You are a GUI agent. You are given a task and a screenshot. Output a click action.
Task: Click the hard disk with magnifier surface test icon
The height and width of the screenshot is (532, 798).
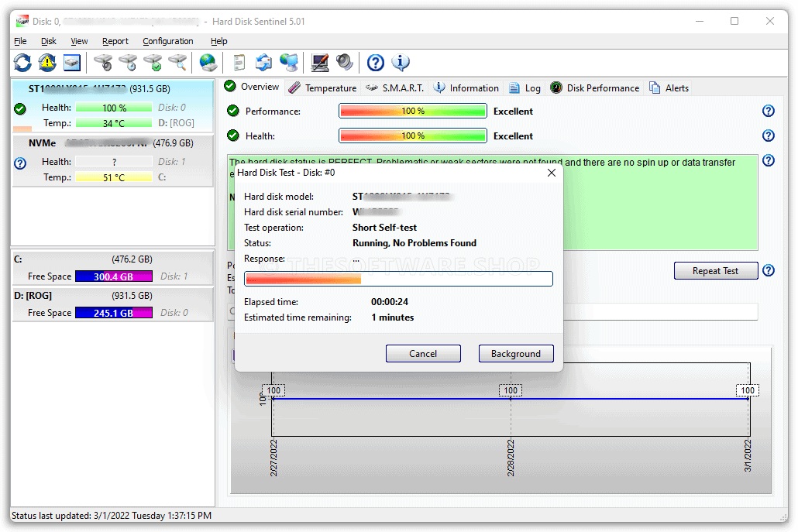[x=177, y=63]
